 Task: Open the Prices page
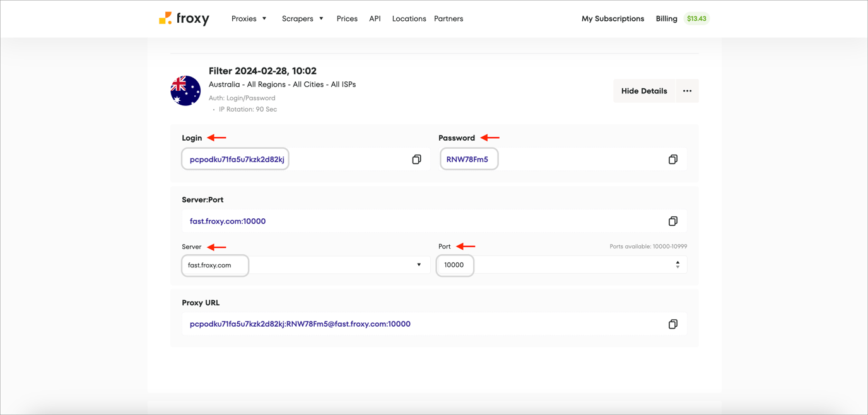347,18
